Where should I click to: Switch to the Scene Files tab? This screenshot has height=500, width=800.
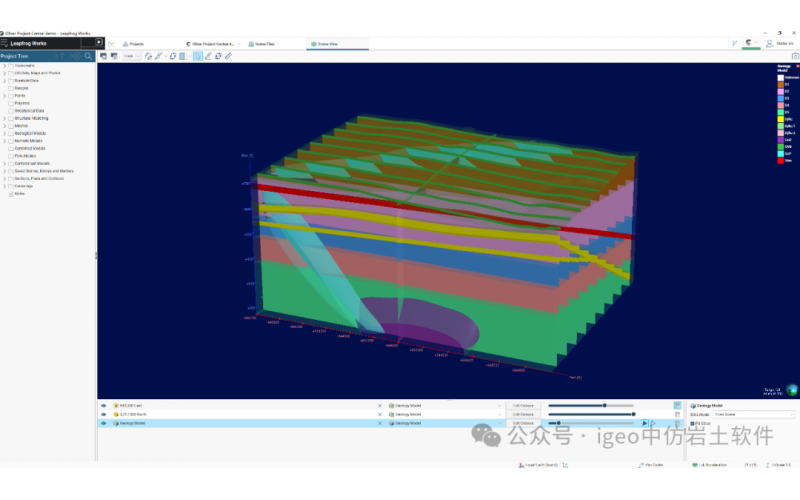(x=263, y=44)
